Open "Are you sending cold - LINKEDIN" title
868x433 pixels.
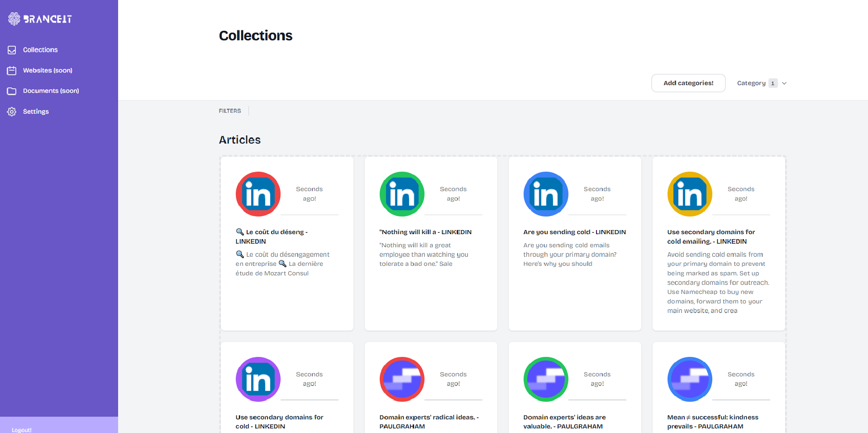[575, 232]
